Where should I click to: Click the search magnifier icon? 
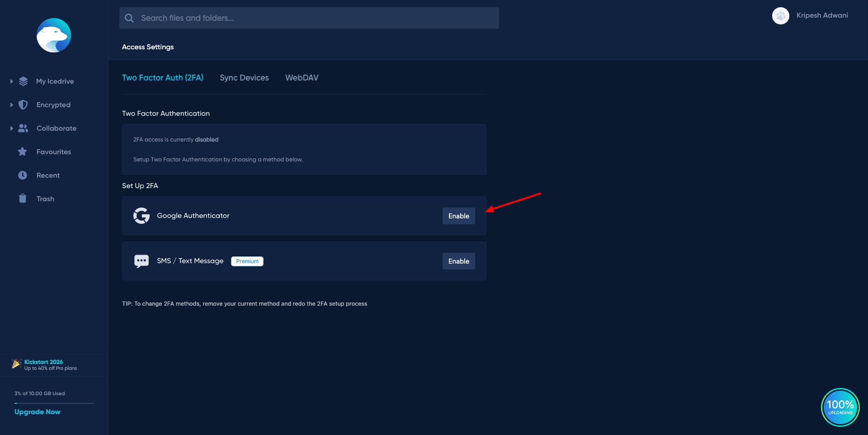[x=129, y=18]
